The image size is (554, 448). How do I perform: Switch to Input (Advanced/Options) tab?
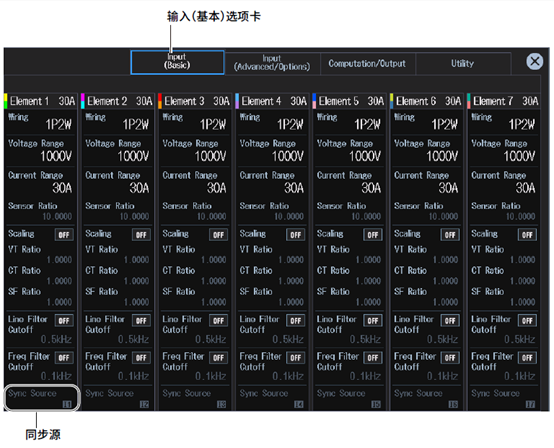coord(272,63)
